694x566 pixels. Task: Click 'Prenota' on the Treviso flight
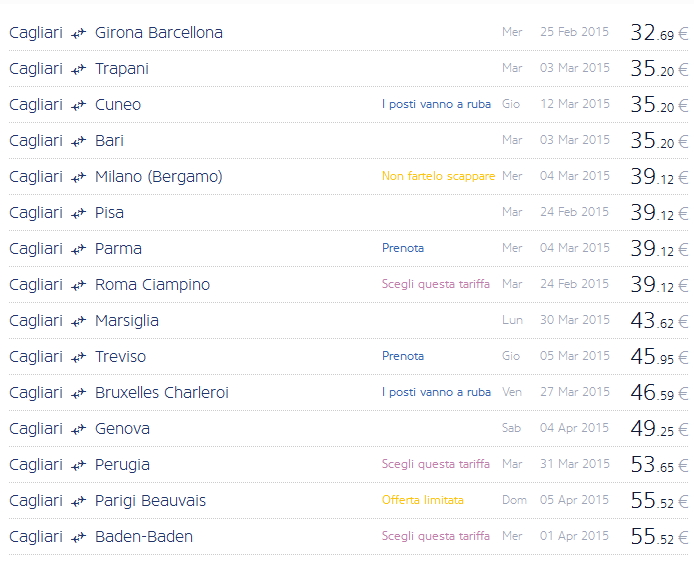tap(403, 356)
